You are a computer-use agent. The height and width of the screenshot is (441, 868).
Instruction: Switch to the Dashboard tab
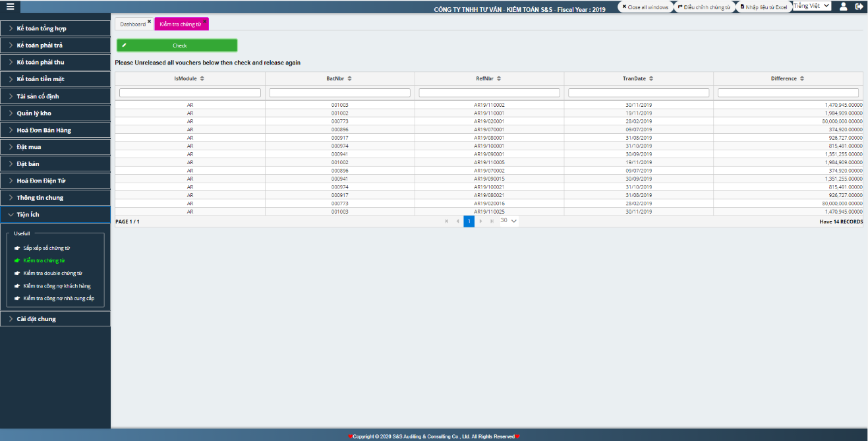click(x=132, y=24)
